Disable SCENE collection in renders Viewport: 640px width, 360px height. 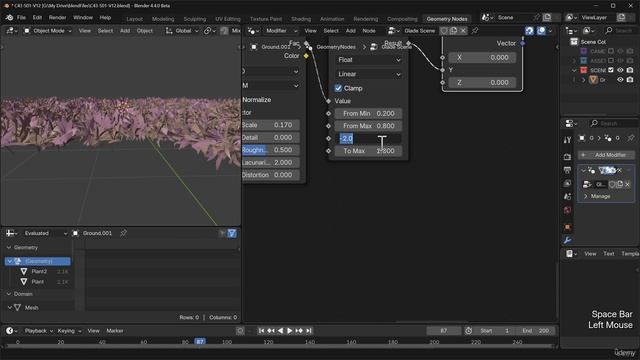[630, 70]
